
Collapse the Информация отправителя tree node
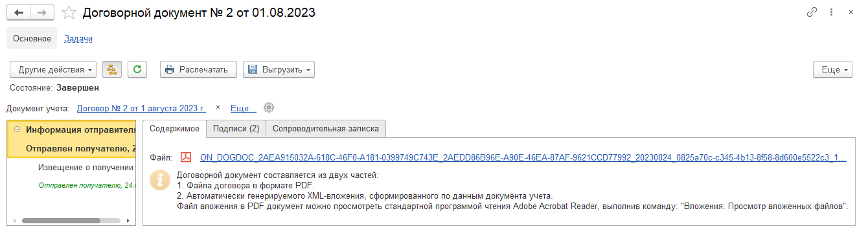pos(17,129)
